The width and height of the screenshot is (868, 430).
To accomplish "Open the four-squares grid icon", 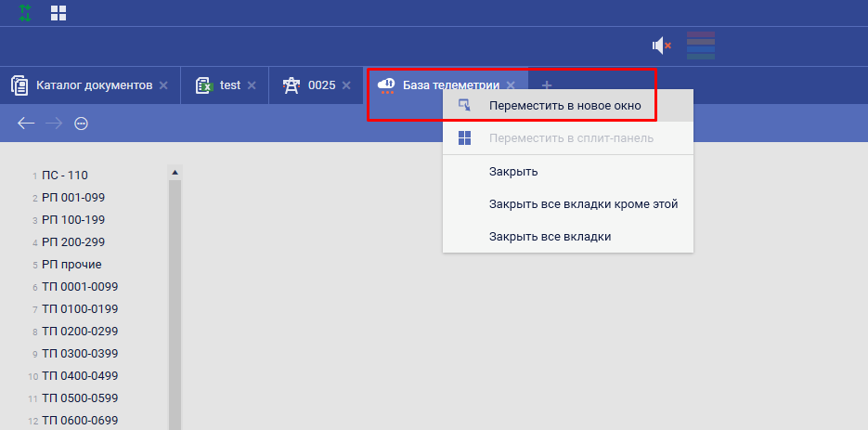I will (x=58, y=13).
